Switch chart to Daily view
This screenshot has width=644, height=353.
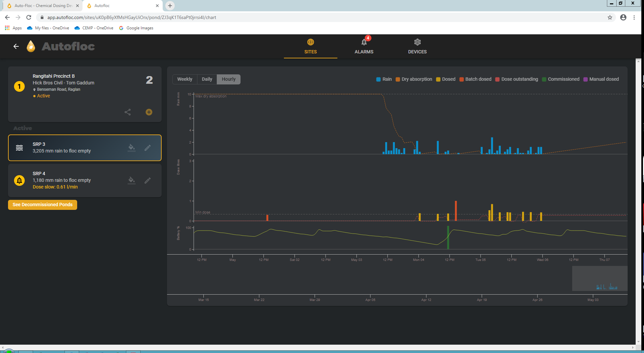(207, 79)
